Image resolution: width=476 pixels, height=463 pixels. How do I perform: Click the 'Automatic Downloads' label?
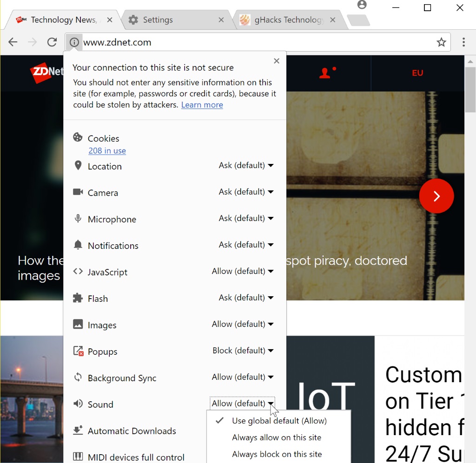132,431
